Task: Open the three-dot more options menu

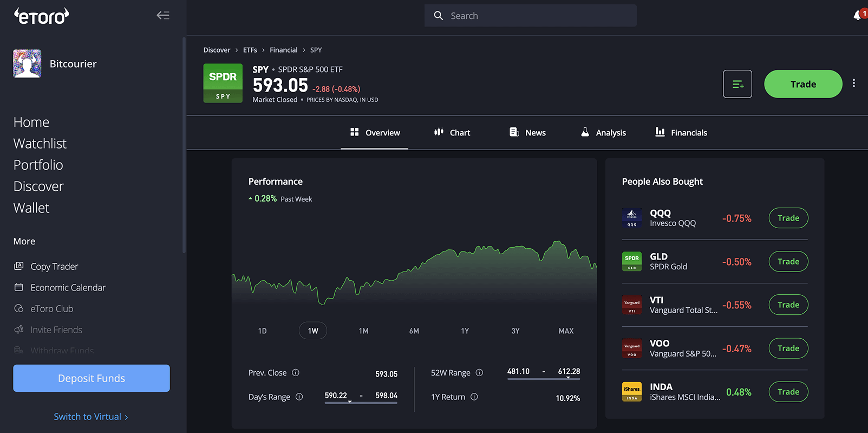Action: (x=853, y=83)
